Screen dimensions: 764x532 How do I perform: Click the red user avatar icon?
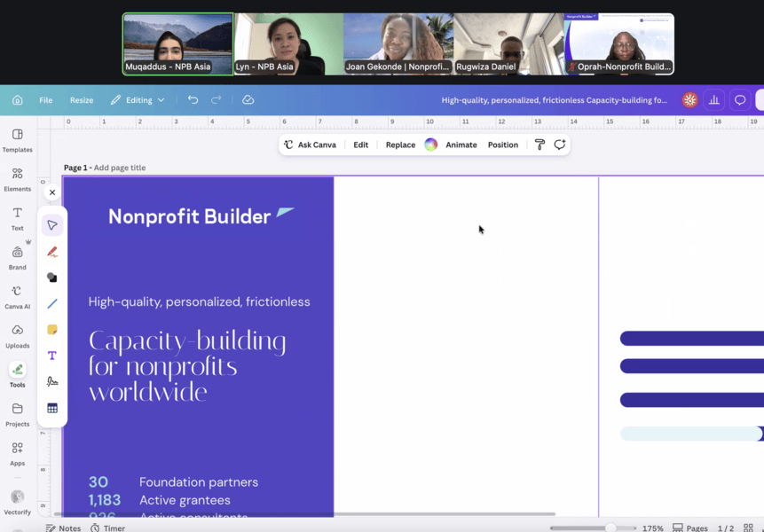click(689, 100)
